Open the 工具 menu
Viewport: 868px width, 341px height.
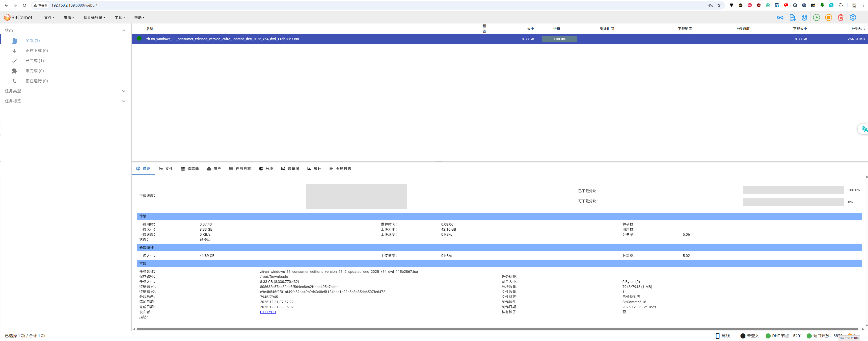[120, 17]
